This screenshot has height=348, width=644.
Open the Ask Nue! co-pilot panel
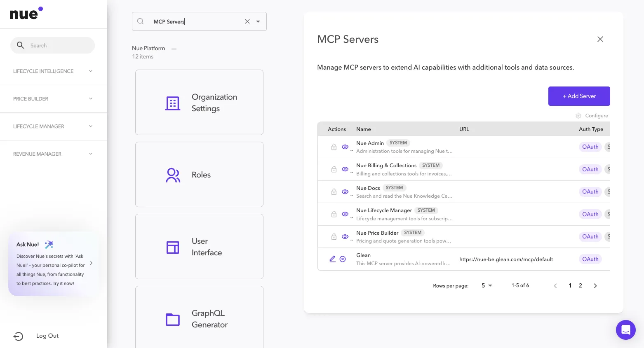point(54,264)
